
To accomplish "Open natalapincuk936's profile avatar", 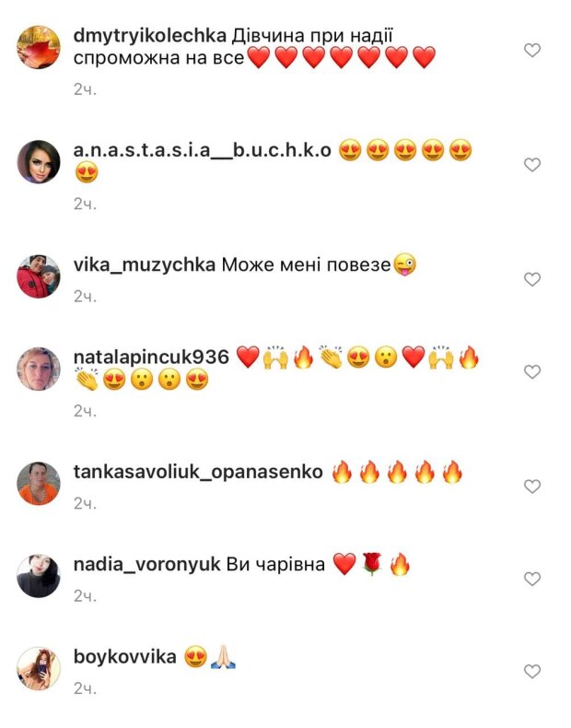I will tap(39, 369).
